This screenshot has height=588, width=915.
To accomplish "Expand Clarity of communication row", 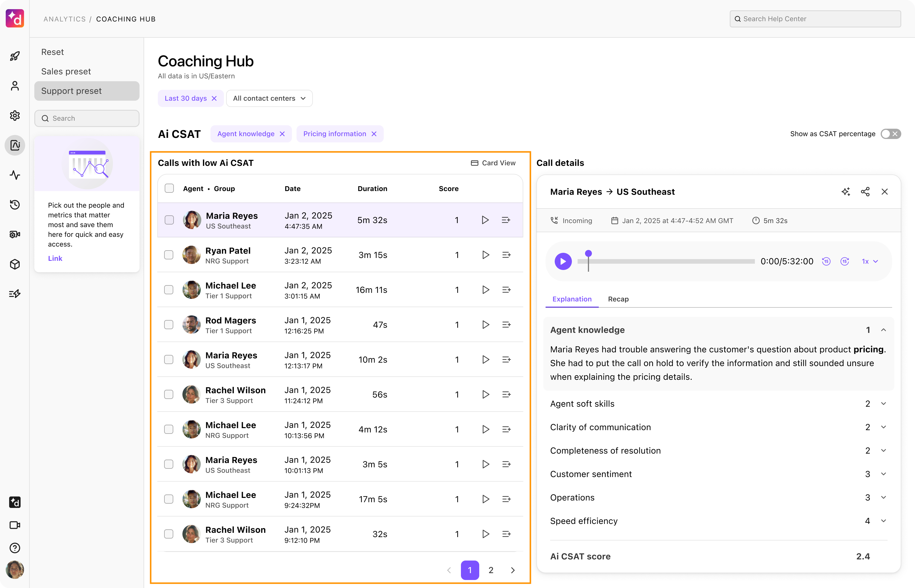I will (x=883, y=427).
